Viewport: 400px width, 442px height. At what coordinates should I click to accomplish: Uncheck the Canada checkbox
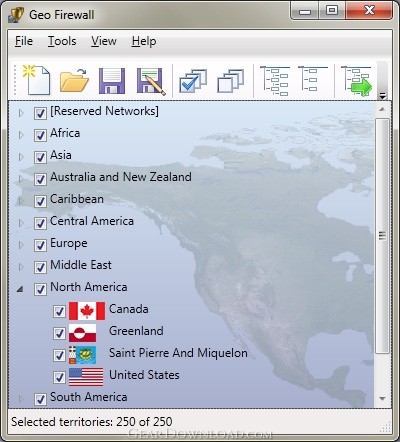point(59,311)
